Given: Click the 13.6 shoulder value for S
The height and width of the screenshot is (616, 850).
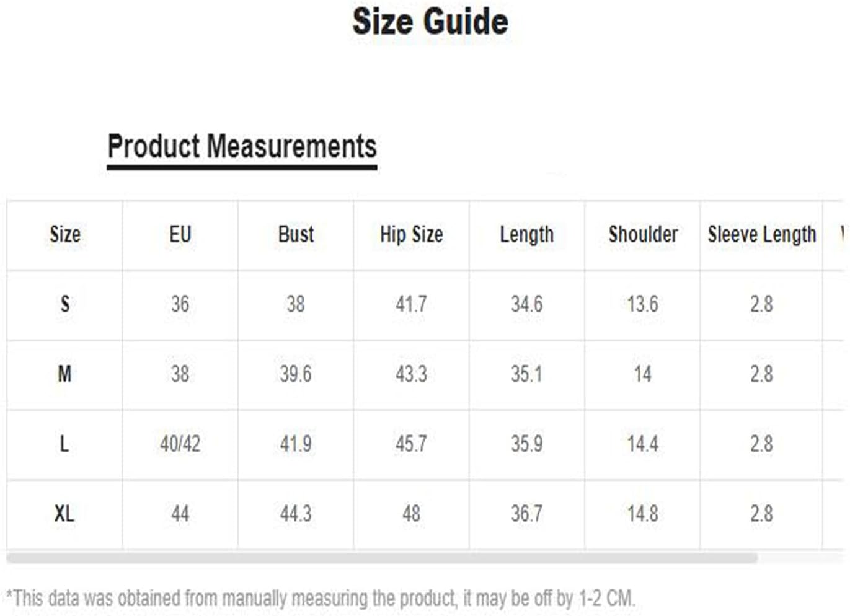Looking at the screenshot, I should [643, 304].
